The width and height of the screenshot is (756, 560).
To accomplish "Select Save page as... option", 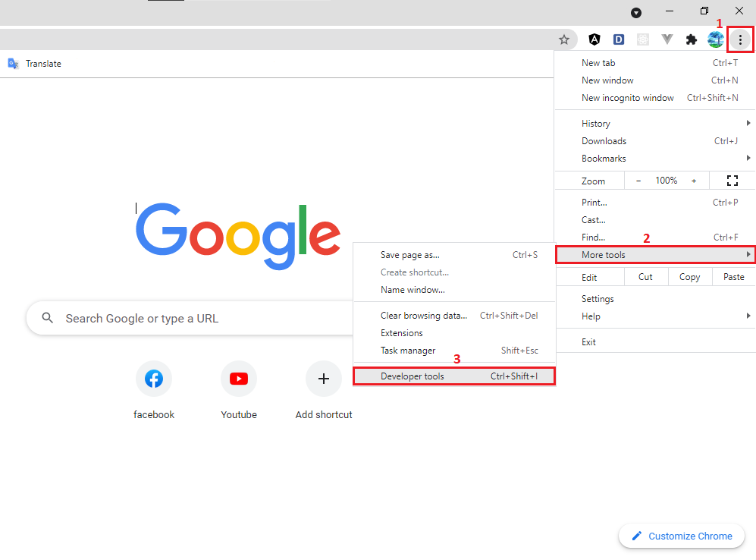I will 455,255.
